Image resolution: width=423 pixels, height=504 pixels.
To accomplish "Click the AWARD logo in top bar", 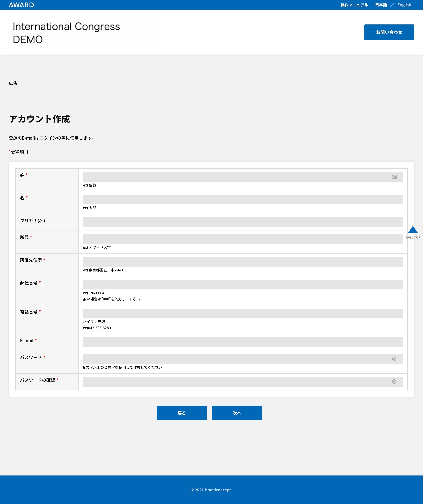I will [x=21, y=5].
